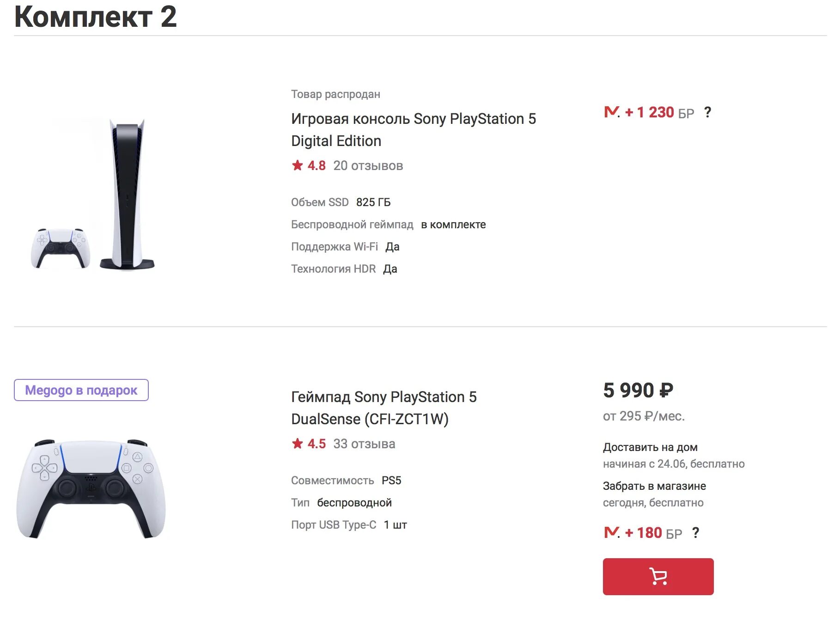This screenshot has height=634, width=840.
Task: Click the +1 230 БР bonus amount
Action: [659, 112]
